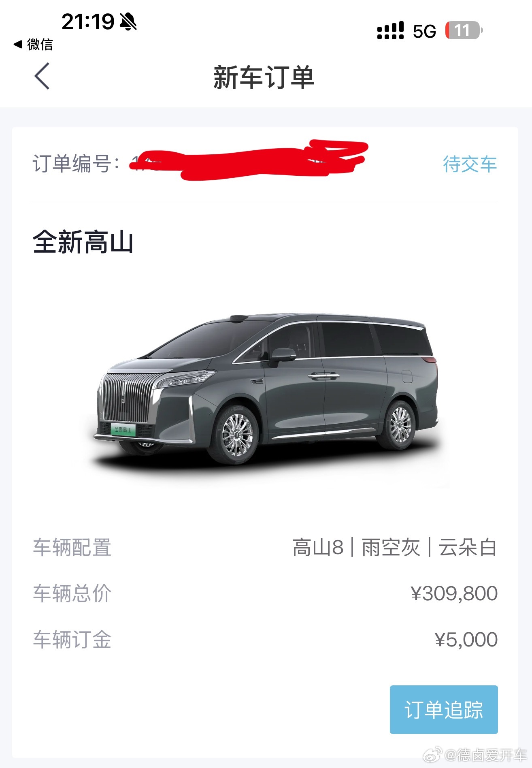Tap the back arrow chevron

coord(42,76)
